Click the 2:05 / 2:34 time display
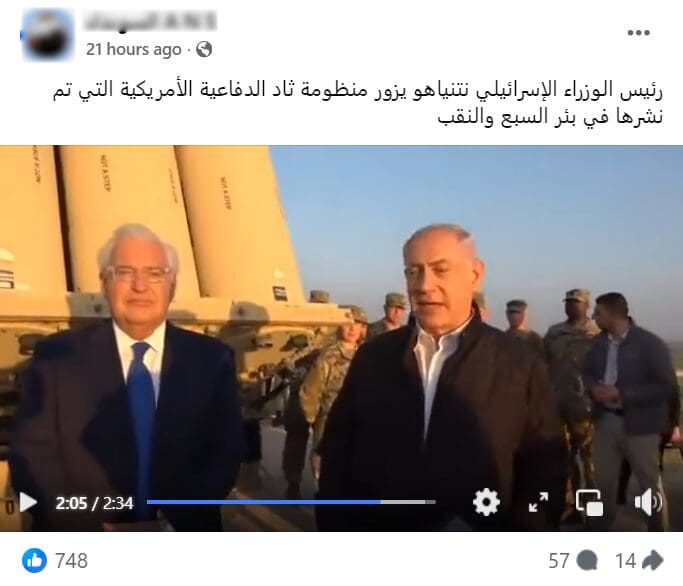 point(94,503)
